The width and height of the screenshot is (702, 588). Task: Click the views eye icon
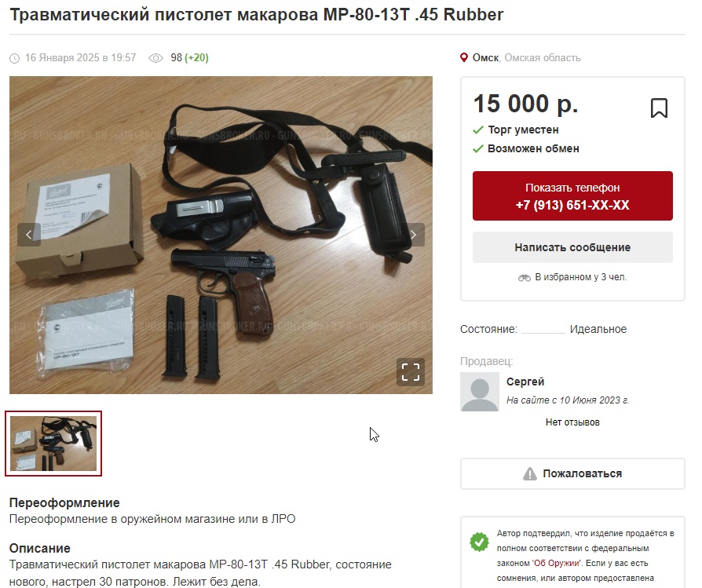(x=155, y=58)
